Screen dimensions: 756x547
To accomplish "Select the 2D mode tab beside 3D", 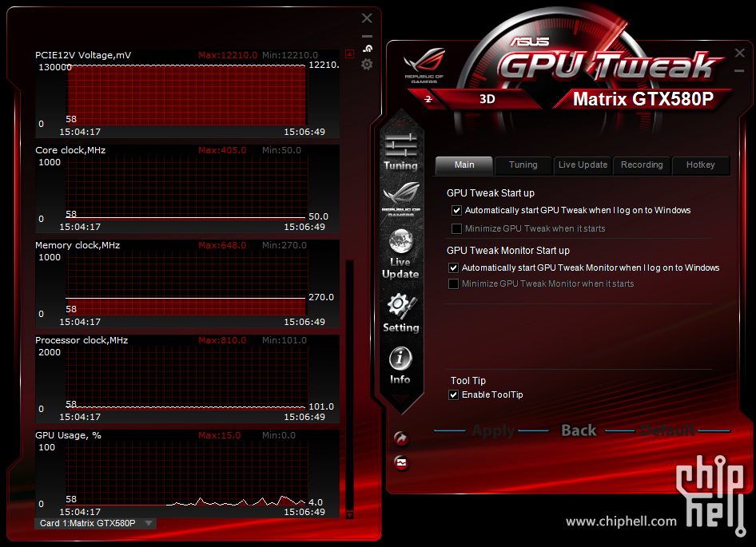I will (428, 99).
